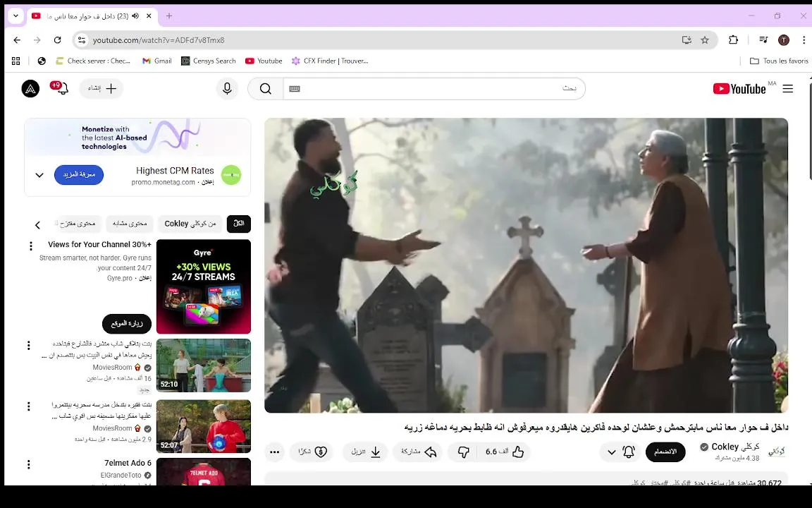
Task: Open options for 7elmet Ado 6 video
Action: [x=28, y=464]
